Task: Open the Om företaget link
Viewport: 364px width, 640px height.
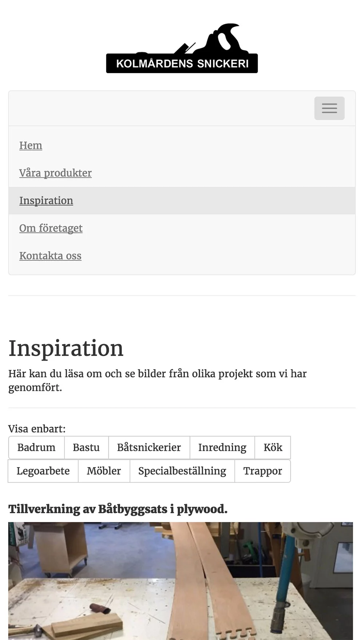Action: coord(51,228)
